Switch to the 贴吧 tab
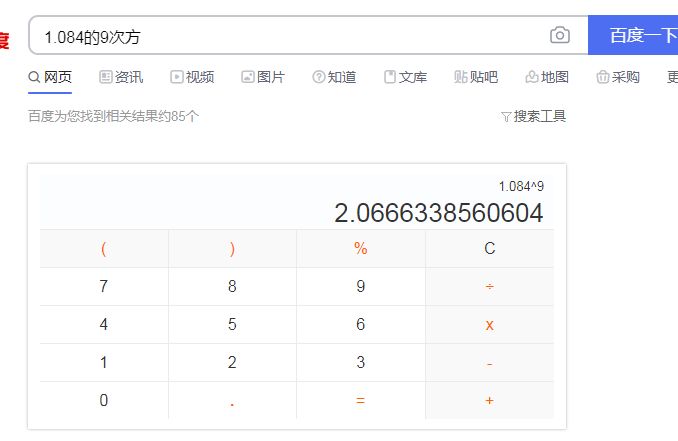The height and width of the screenshot is (441, 678). point(476,77)
